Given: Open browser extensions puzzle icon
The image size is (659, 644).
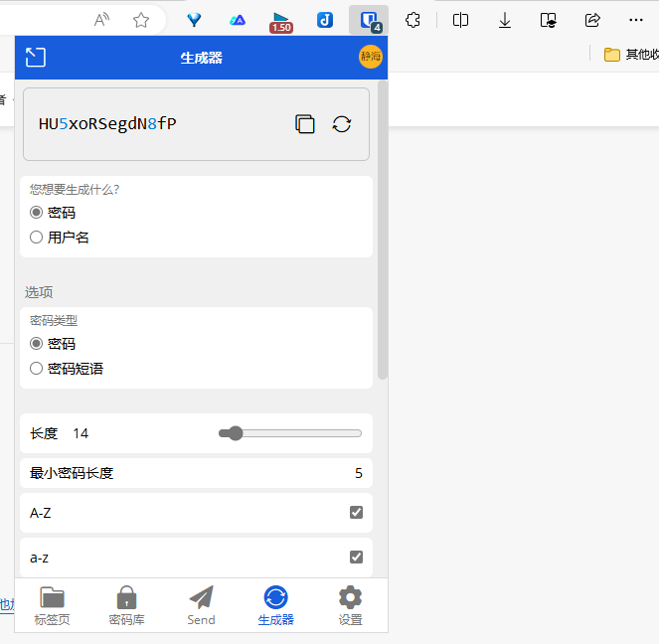Looking at the screenshot, I should pyautogui.click(x=414, y=20).
